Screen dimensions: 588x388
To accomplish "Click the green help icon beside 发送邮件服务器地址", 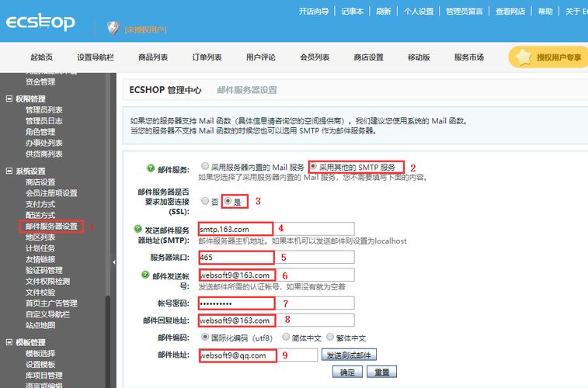I will (x=138, y=228).
